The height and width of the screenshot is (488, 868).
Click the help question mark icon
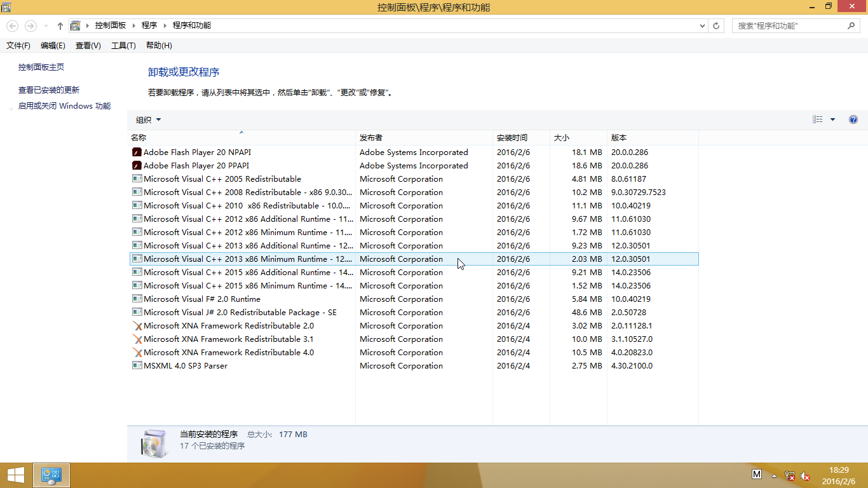coord(853,119)
